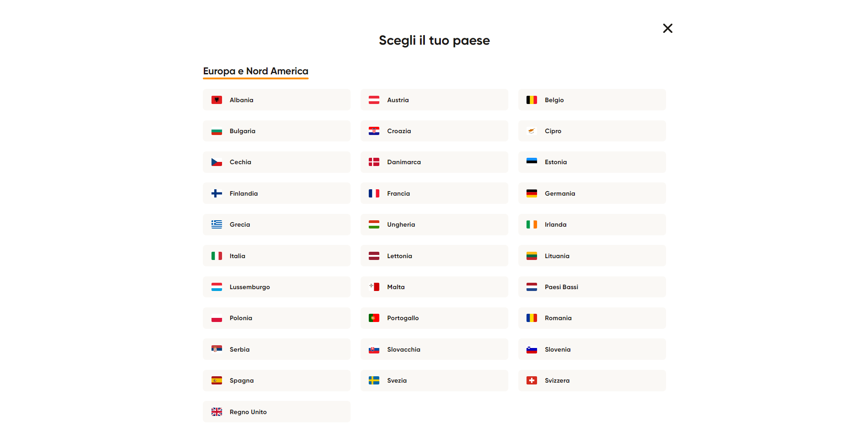Choose Italia as your country
868x436 pixels.
tap(277, 256)
